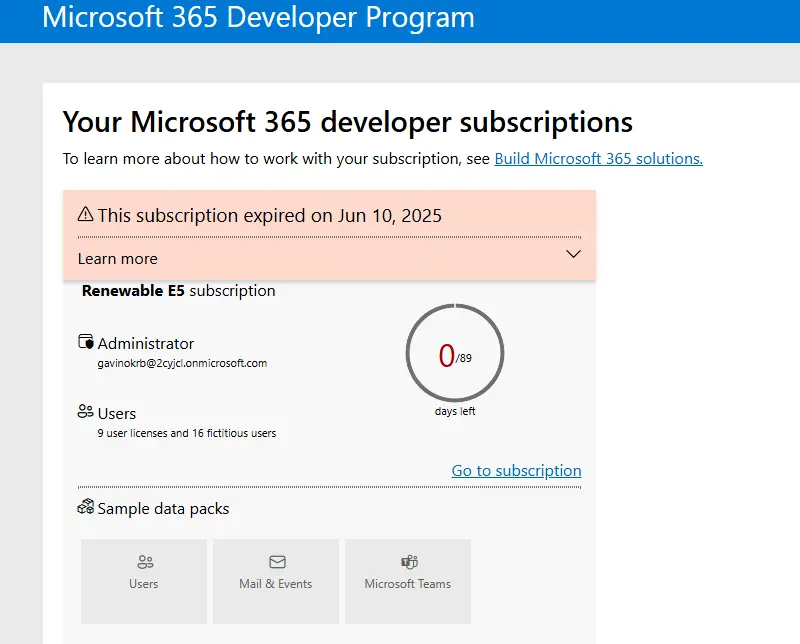800x644 pixels.
Task: Click the Your Microsoft 365 developer subscriptions heading
Action: click(347, 122)
